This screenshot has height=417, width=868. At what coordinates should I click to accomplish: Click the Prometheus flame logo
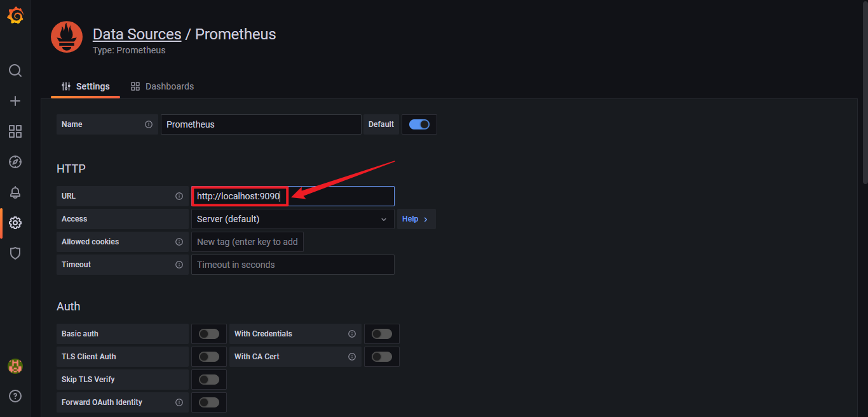(x=67, y=37)
